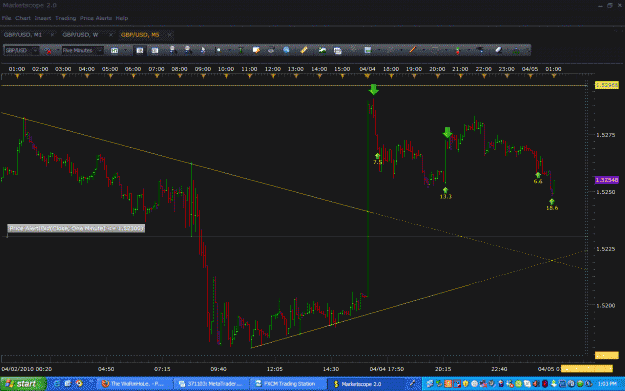625x391 pixels.
Task: Click the green icon at toolbar end
Action: [x=517, y=51]
